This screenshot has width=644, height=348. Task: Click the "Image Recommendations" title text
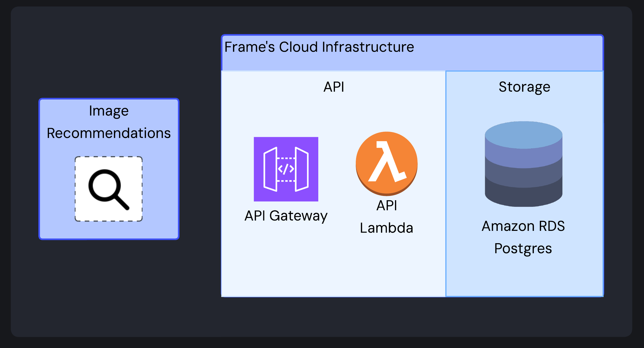109,122
